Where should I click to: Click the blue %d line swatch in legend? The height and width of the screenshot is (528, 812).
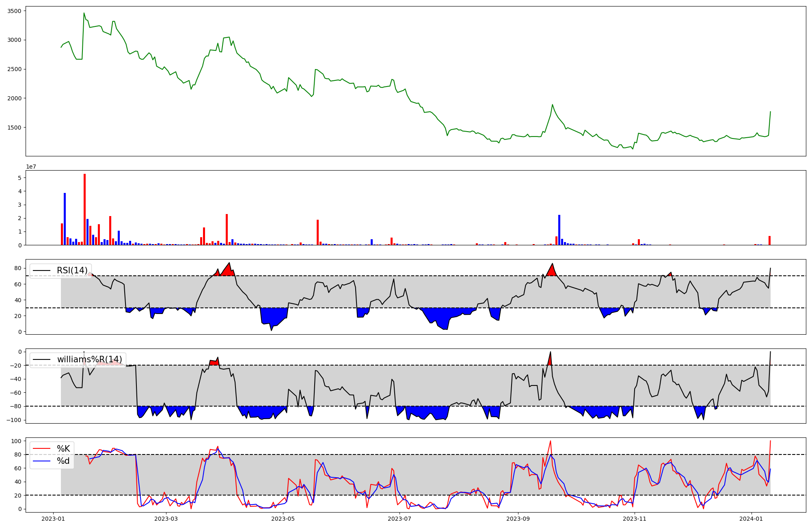point(41,461)
